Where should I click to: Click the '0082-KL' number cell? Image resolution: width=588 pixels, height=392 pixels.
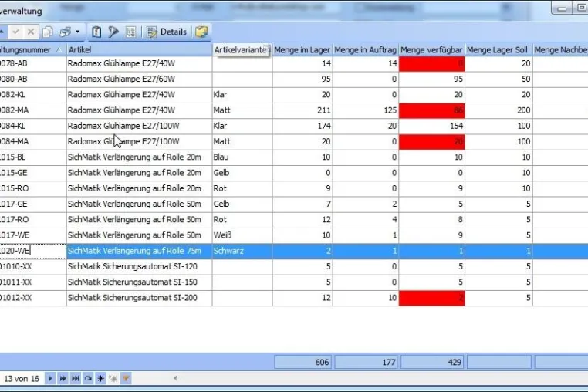pos(33,95)
